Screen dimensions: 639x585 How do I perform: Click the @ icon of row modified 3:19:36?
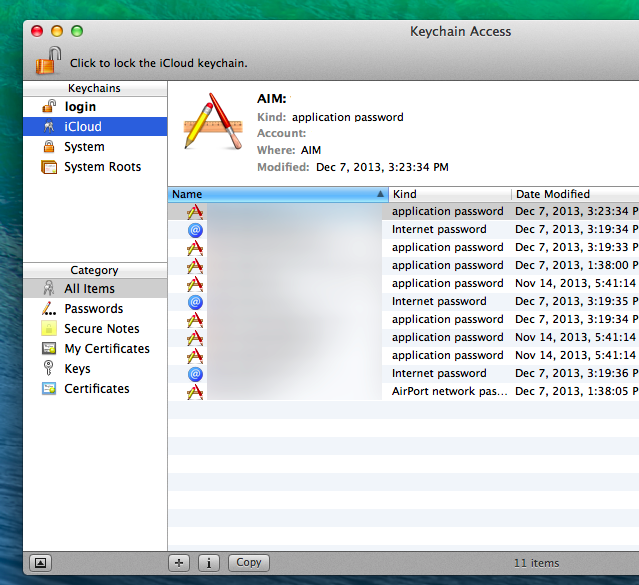pos(196,374)
